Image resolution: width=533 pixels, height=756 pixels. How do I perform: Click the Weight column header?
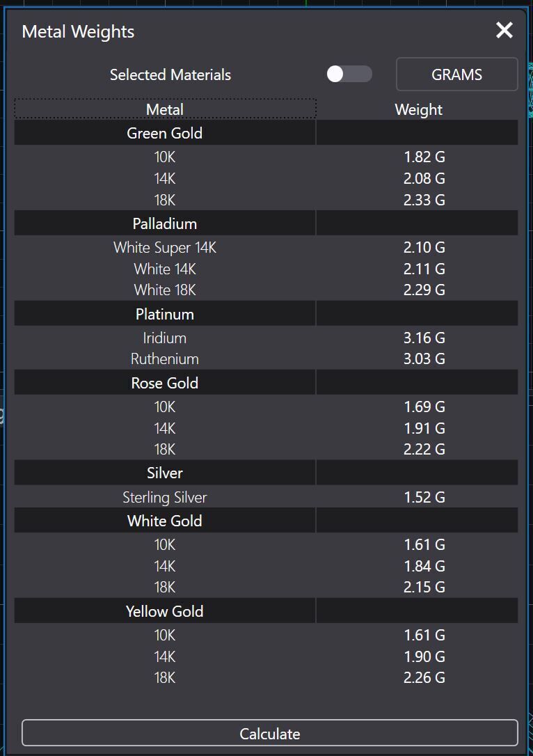click(x=418, y=109)
